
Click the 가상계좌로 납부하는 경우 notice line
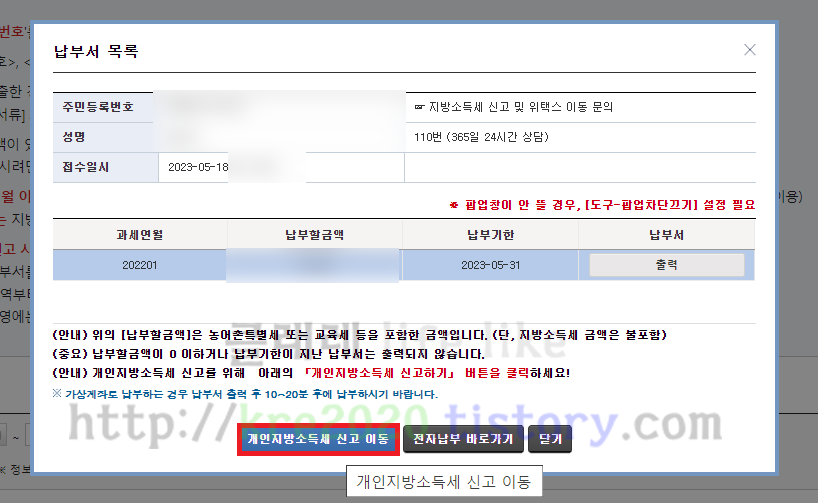tap(245, 394)
